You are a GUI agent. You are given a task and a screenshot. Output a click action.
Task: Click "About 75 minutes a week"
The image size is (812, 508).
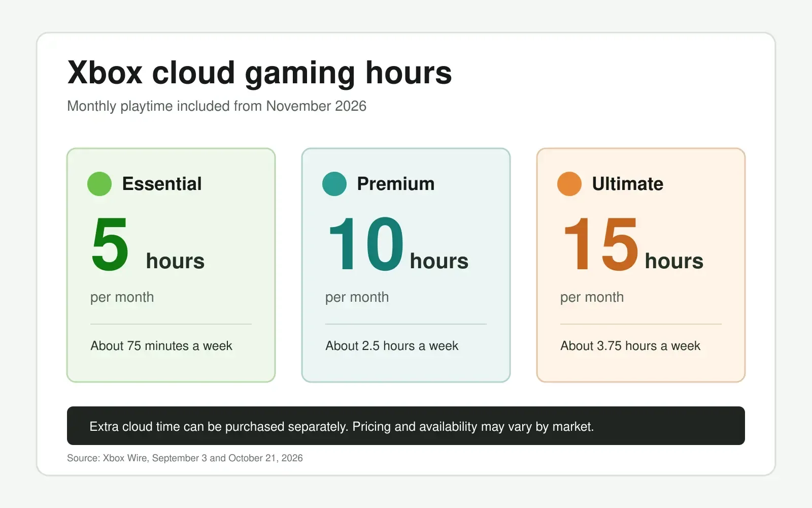pos(161,346)
